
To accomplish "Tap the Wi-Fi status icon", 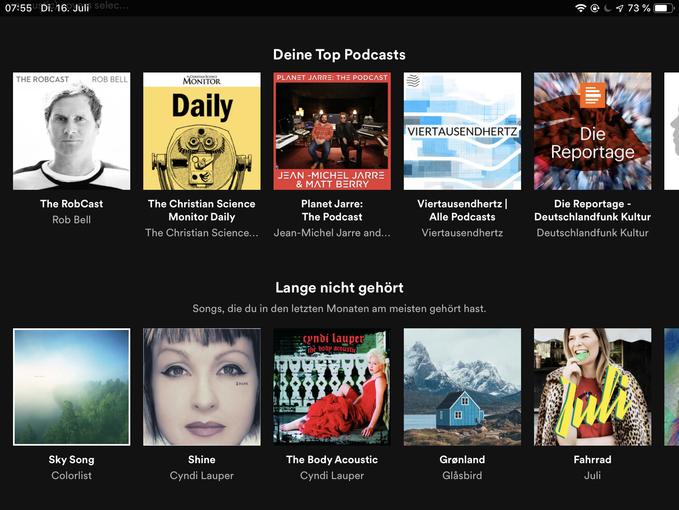I will [x=580, y=8].
